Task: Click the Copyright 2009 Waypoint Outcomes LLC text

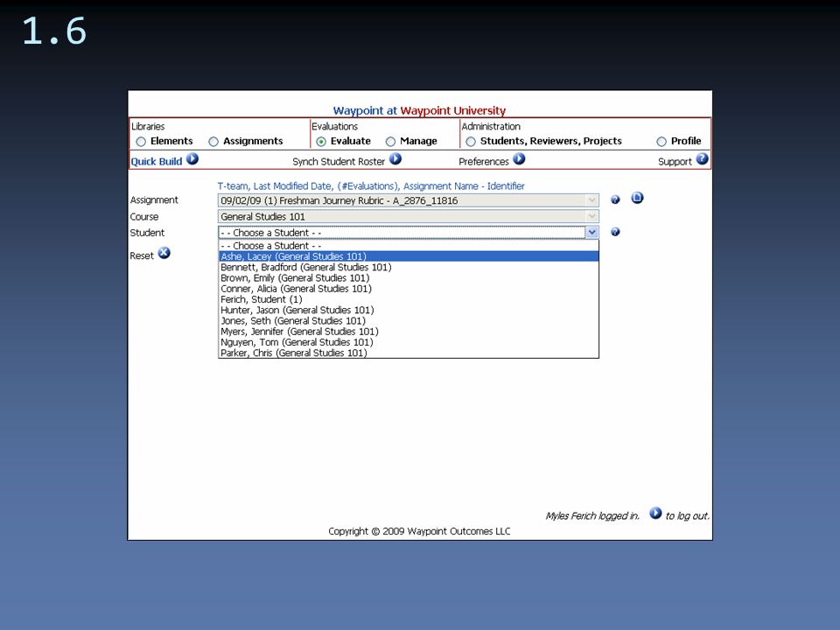Action: pyautogui.click(x=419, y=531)
